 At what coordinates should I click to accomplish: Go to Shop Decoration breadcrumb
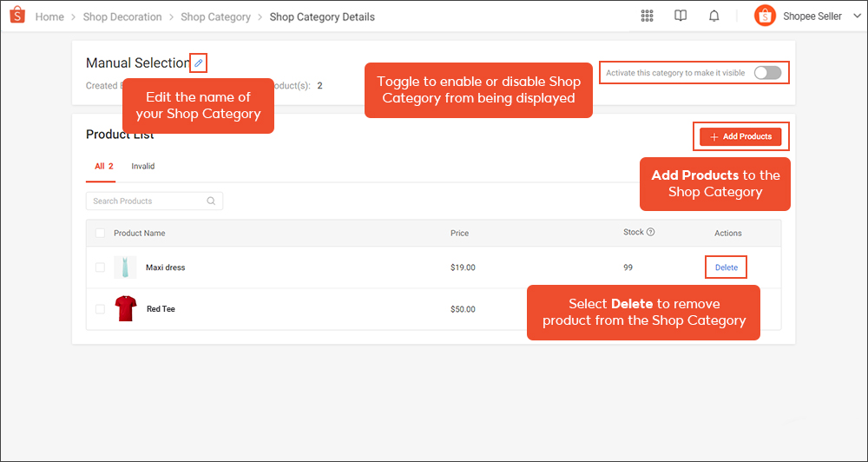122,16
